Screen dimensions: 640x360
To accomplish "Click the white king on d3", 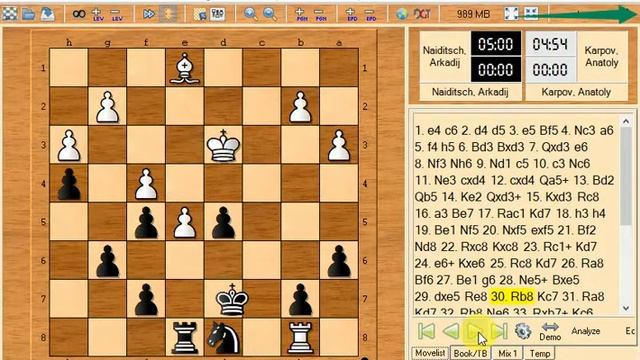I will pos(223,145).
